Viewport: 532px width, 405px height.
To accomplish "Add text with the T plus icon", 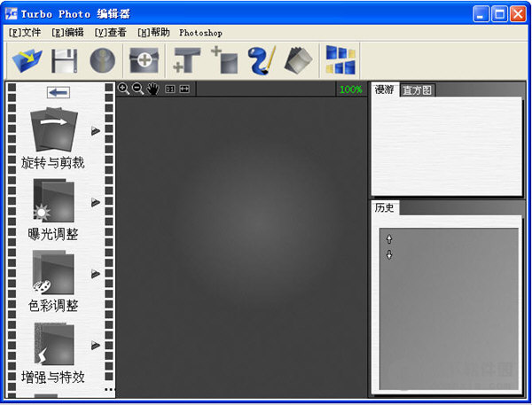I will (186, 60).
